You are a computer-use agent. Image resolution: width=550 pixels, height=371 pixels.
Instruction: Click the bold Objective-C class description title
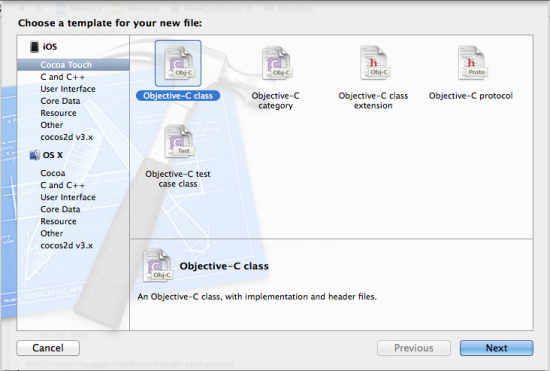click(224, 266)
